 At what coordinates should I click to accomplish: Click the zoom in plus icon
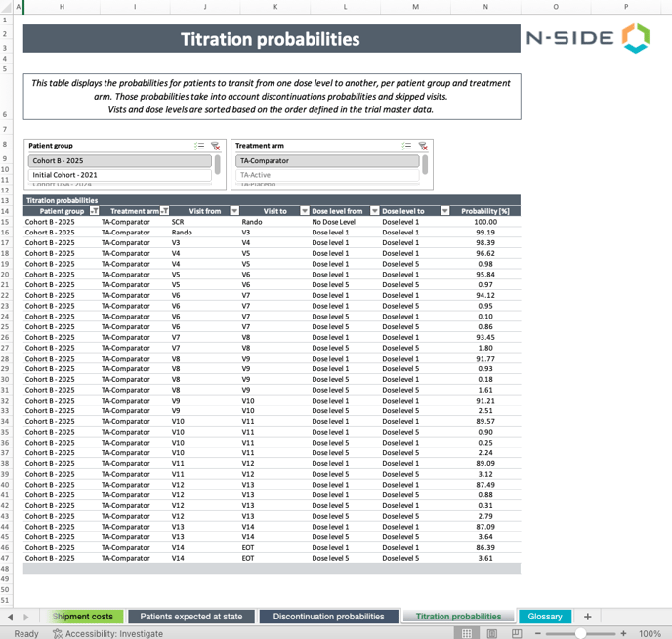(x=623, y=633)
